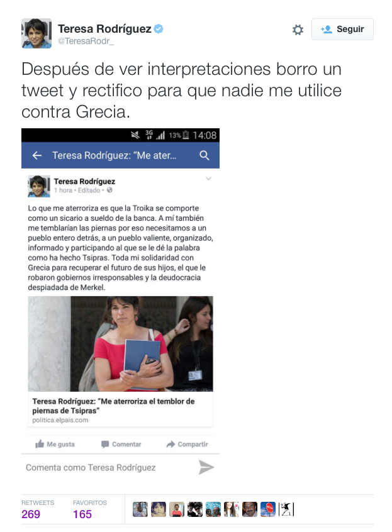Tap the search magnifier in the Facebook header
This screenshot has width=392, height=532.
pos(204,155)
